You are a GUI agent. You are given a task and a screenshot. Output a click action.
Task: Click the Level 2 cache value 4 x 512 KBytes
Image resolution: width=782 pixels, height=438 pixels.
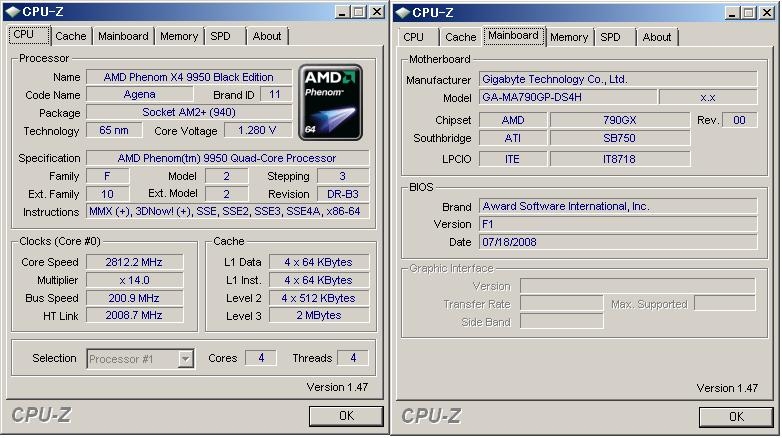pos(319,298)
